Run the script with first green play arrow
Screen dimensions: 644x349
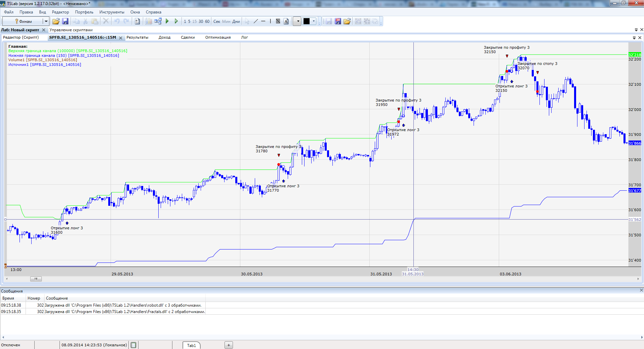click(167, 21)
